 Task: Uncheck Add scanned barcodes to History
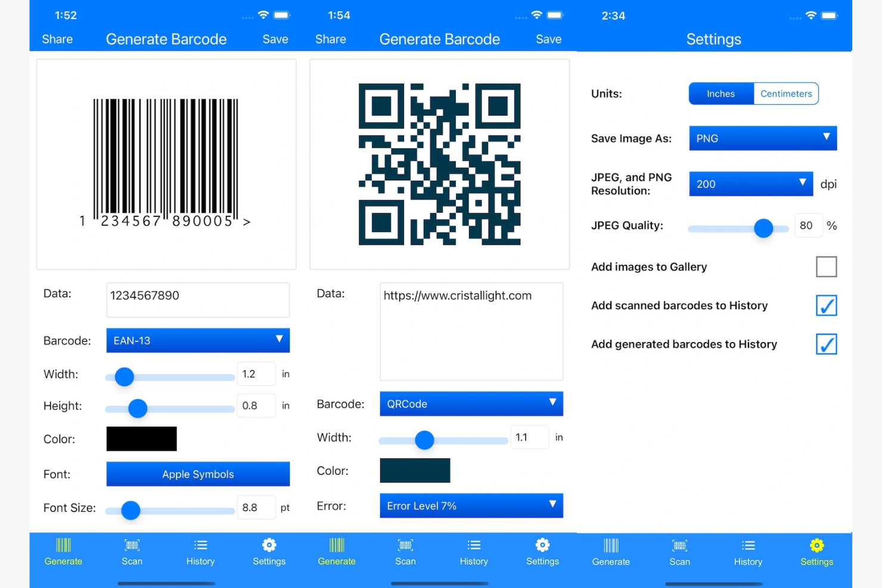click(x=826, y=306)
